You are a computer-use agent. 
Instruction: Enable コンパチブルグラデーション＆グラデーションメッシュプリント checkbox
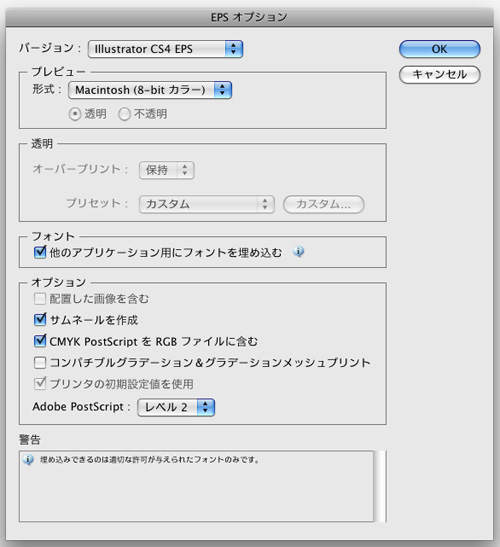[x=40, y=362]
